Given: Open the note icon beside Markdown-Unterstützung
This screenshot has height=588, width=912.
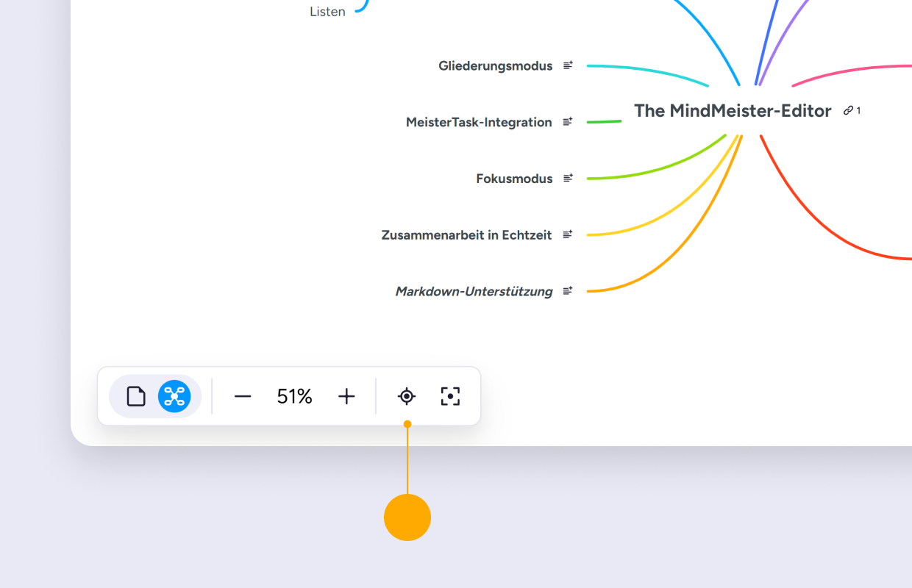Looking at the screenshot, I should [568, 291].
